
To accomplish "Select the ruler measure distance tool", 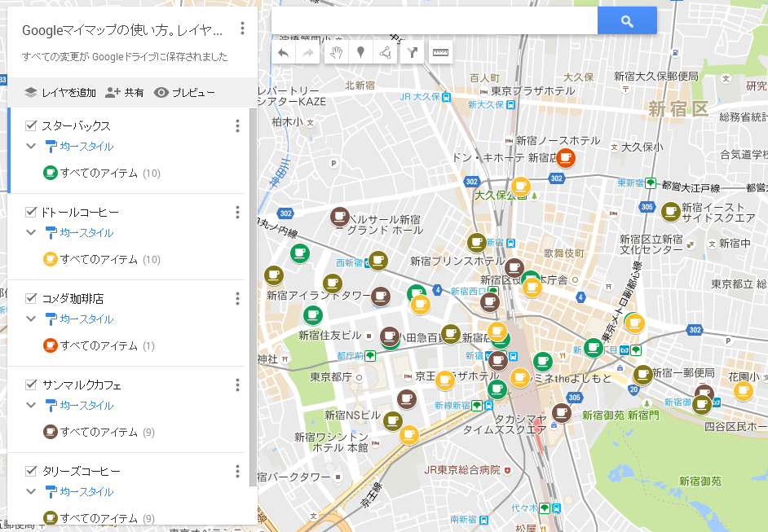I will tap(441, 53).
